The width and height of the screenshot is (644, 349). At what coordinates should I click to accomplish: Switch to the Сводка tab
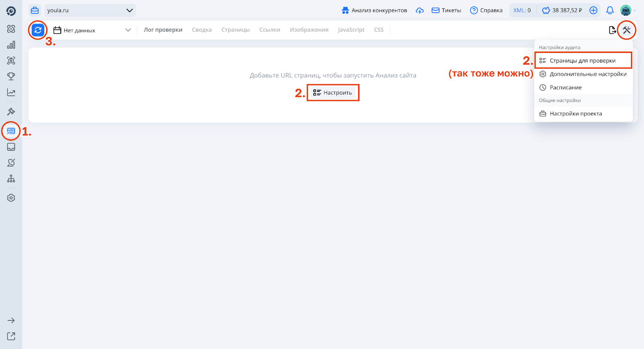[202, 30]
